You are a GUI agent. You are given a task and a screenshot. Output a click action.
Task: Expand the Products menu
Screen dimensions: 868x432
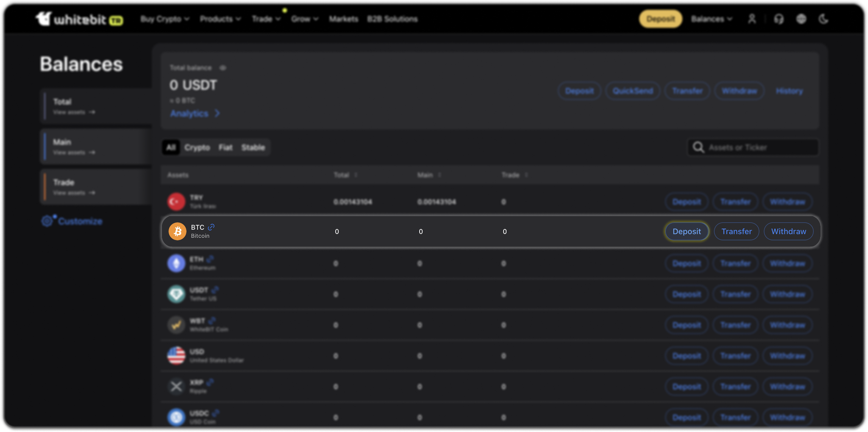pos(220,19)
